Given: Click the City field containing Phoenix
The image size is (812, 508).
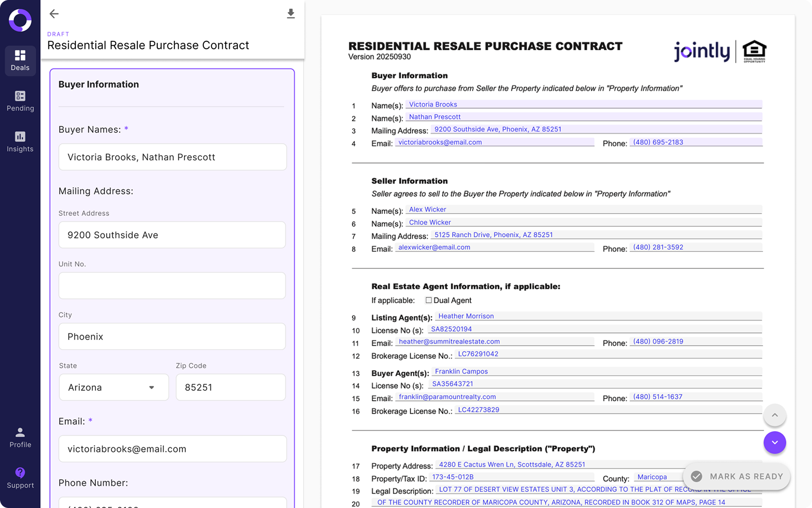Looking at the screenshot, I should 172,336.
